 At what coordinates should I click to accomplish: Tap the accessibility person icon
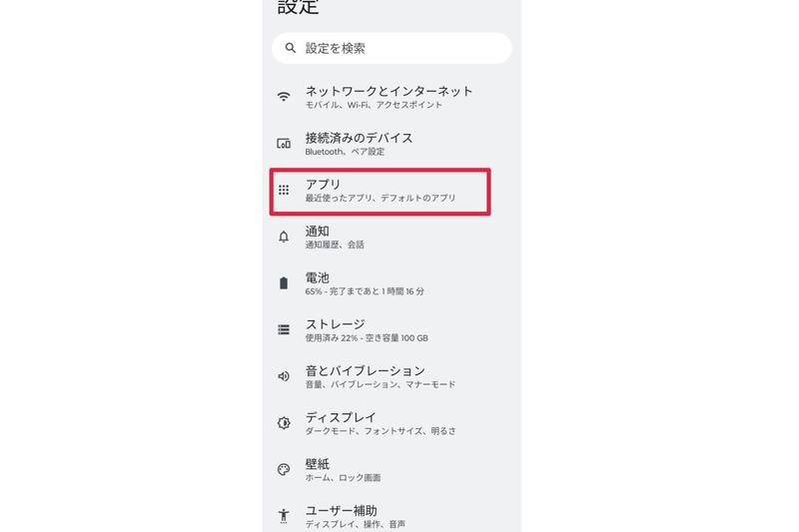click(x=284, y=516)
